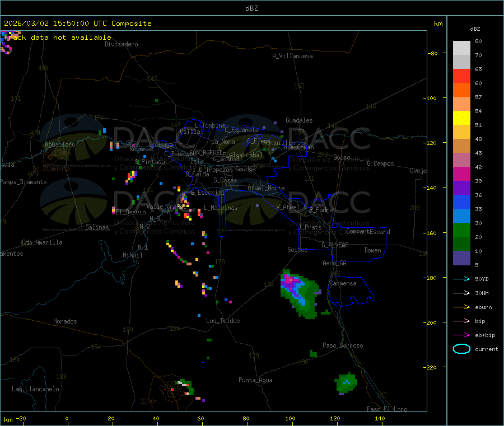Click the '-80' km tick on right axis
Viewport: 504px width, 426px height.
[x=432, y=53]
